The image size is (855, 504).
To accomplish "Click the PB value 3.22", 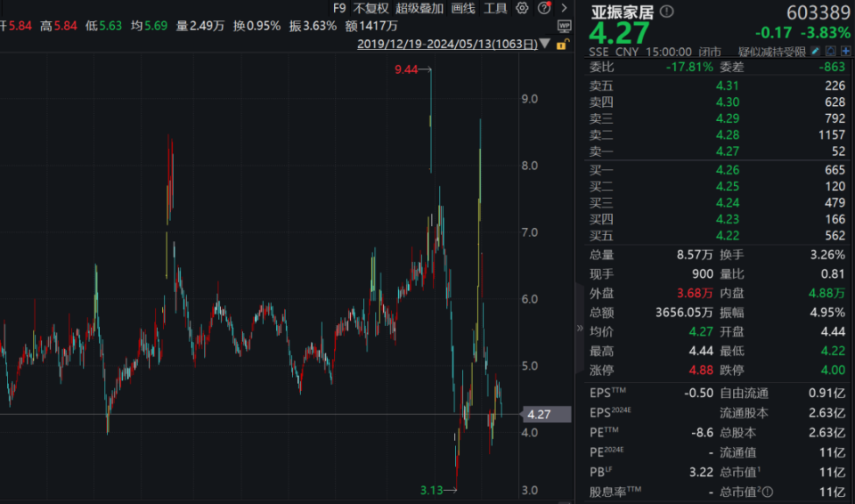I will 701,472.
